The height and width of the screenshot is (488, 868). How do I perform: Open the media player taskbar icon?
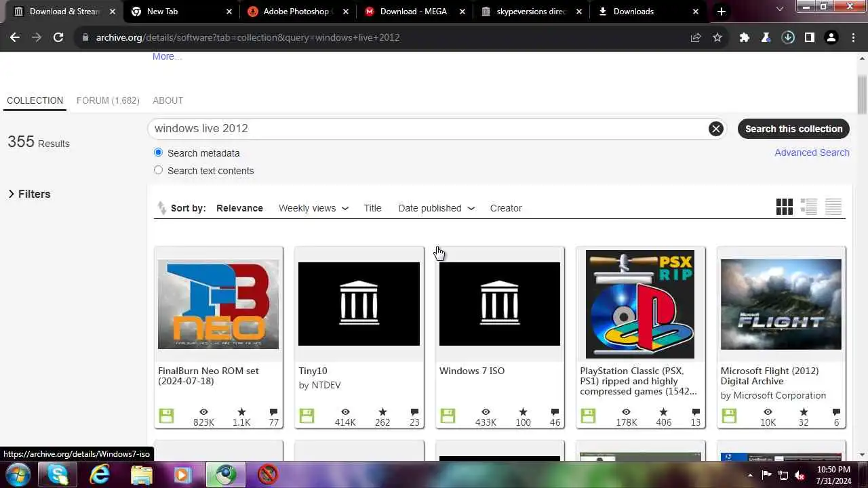[182, 474]
